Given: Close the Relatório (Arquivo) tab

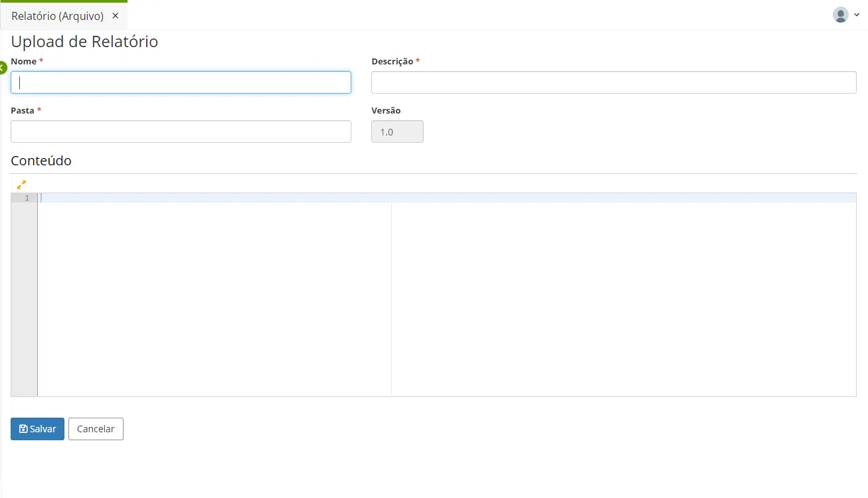Looking at the screenshot, I should pyautogui.click(x=115, y=16).
